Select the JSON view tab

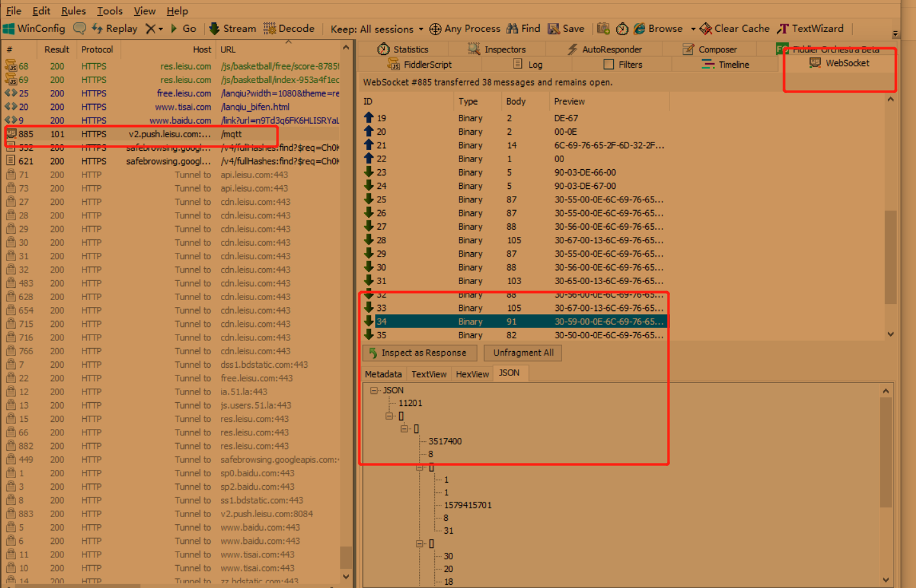[x=509, y=373]
